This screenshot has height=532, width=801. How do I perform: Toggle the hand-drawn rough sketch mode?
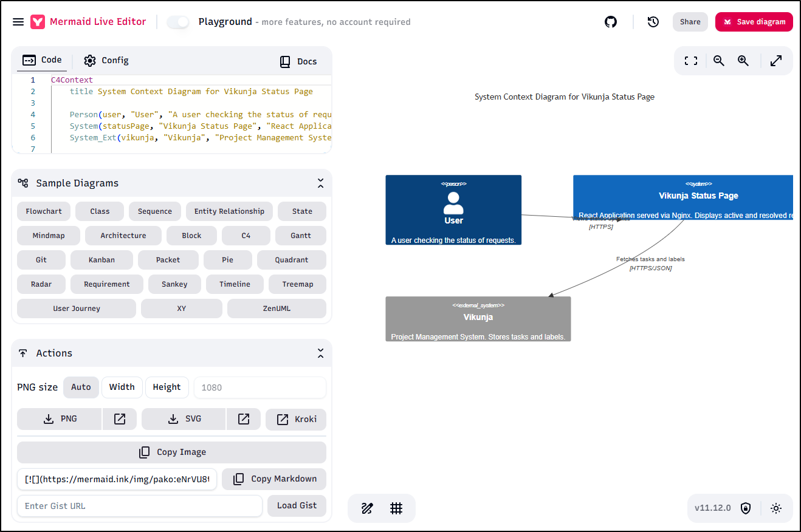click(x=367, y=508)
